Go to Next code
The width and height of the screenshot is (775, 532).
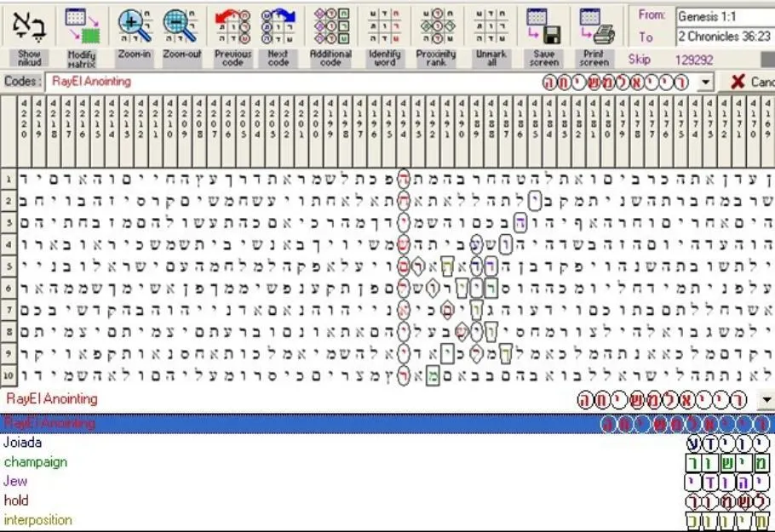coord(278,26)
